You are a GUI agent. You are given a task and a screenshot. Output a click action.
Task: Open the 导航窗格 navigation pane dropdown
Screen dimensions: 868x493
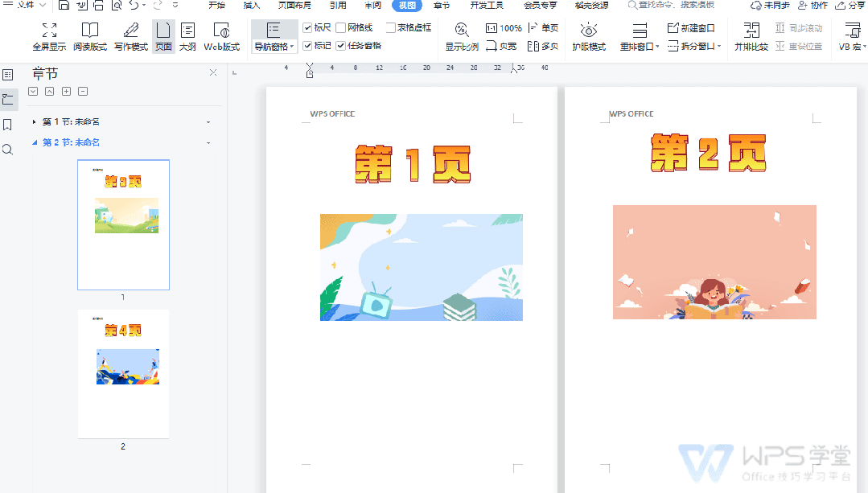274,47
